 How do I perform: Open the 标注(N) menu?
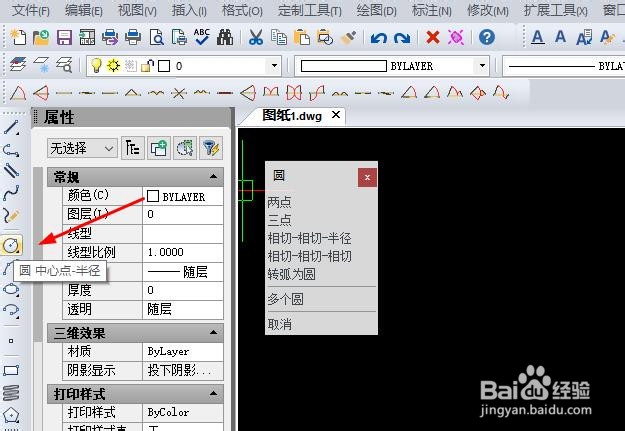[x=431, y=10]
